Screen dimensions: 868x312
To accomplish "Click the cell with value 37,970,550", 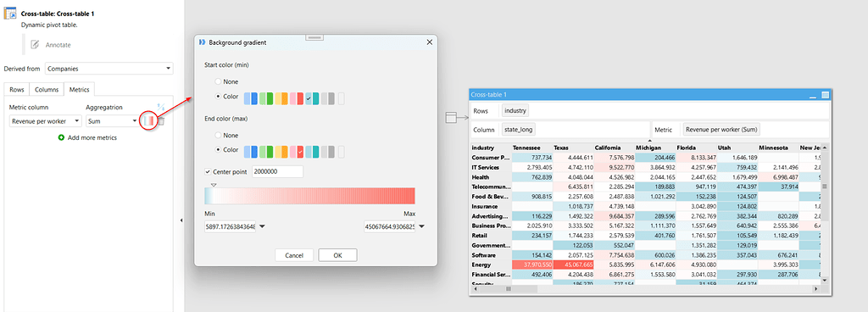I will 532,265.
